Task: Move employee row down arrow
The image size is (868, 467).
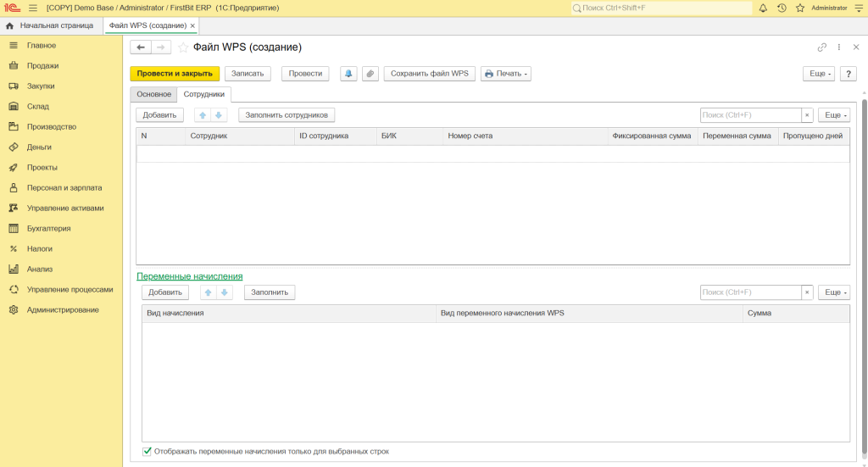Action: point(219,115)
